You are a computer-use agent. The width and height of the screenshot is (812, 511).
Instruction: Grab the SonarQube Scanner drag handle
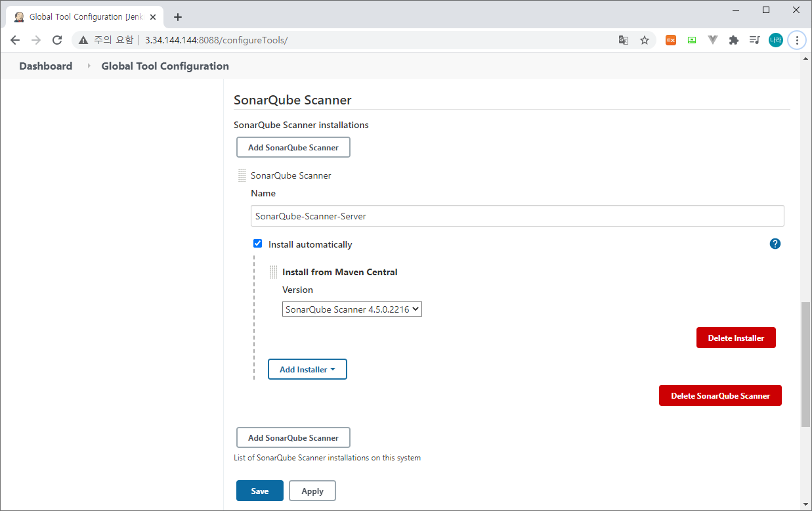click(x=242, y=175)
